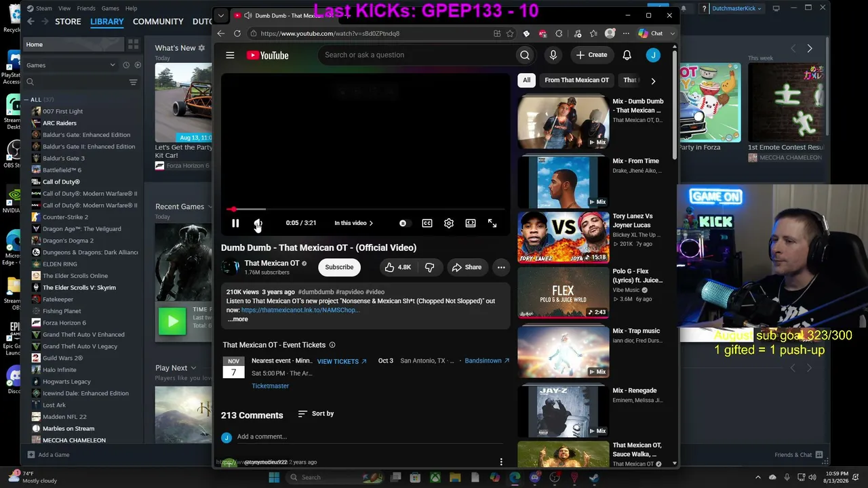
Task: Switch the player to theater mode
Action: coord(471,223)
